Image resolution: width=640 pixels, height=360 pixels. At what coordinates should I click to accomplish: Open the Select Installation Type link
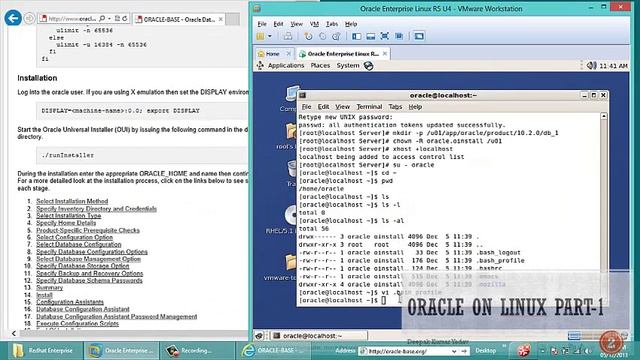[69, 216]
